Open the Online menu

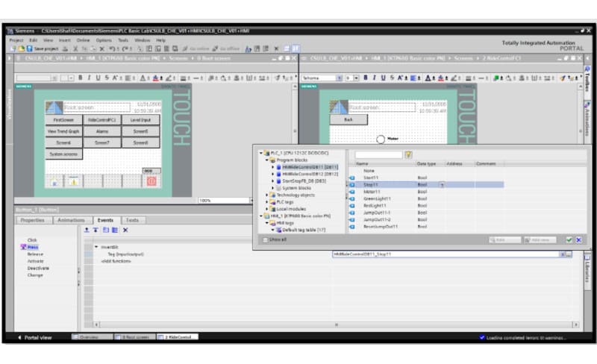[x=83, y=40]
